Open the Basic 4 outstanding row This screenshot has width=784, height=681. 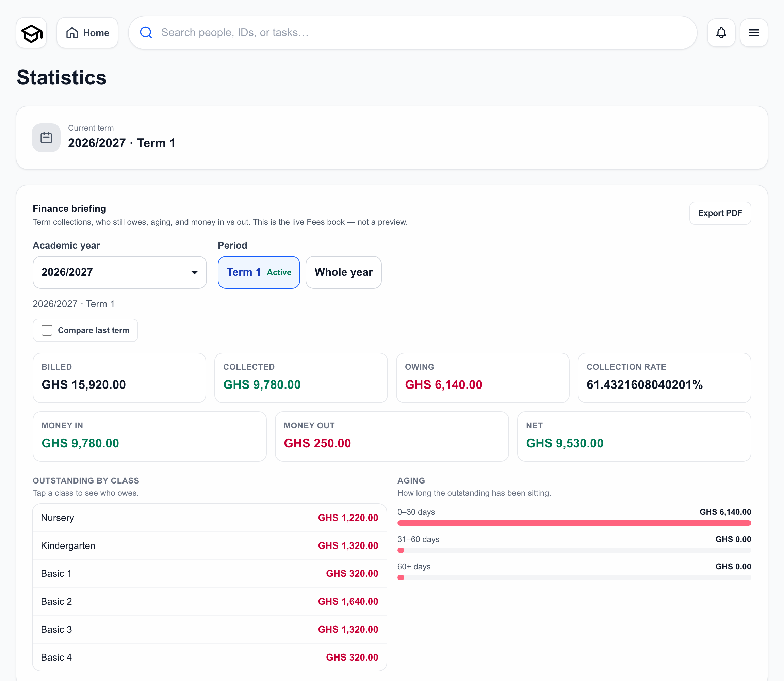pyautogui.click(x=210, y=657)
